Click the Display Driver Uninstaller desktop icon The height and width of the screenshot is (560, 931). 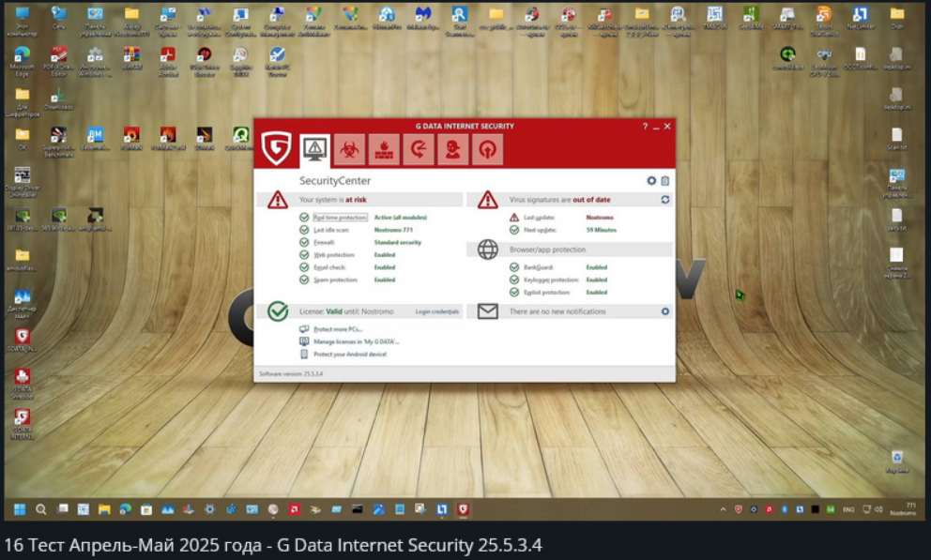pyautogui.click(x=22, y=182)
